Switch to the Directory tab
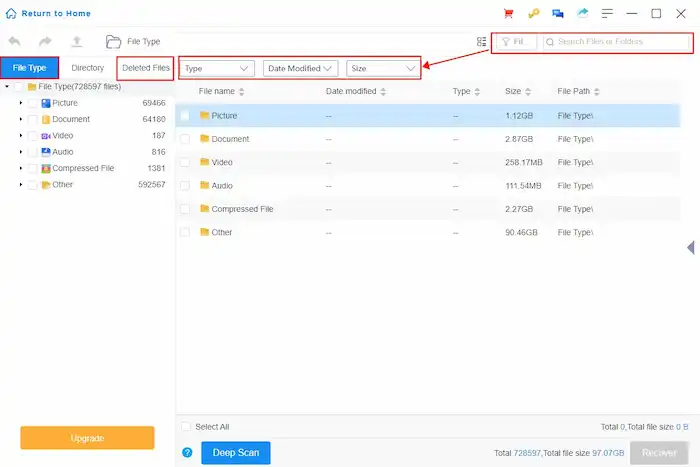 click(x=88, y=68)
